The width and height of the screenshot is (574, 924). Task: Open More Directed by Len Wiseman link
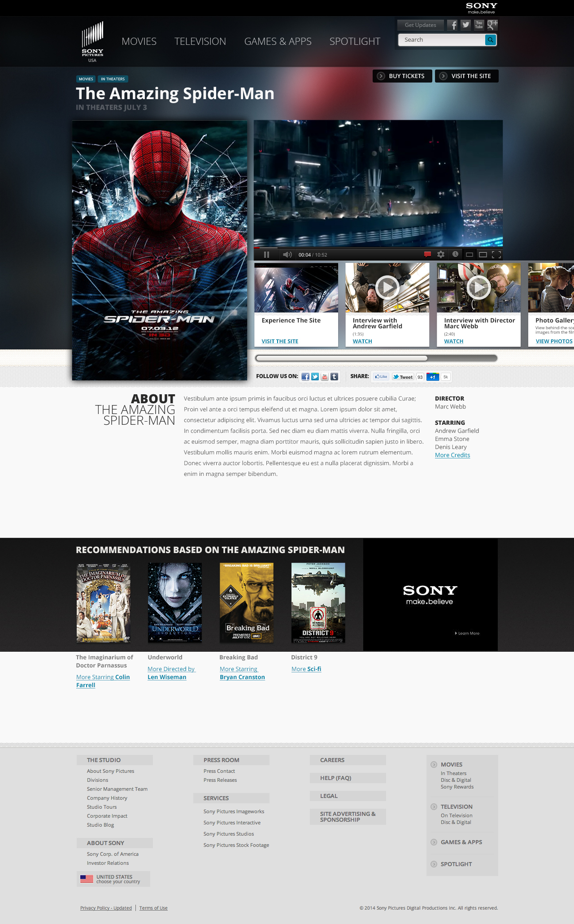click(171, 673)
